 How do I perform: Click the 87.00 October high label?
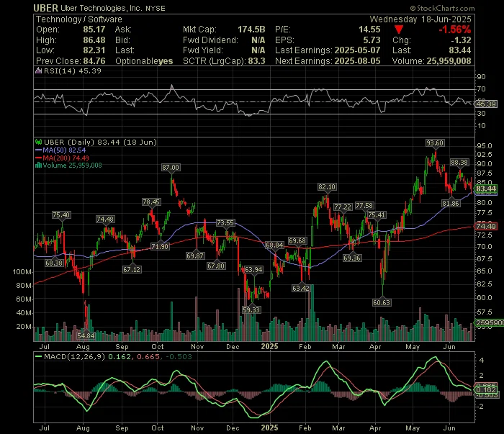point(171,168)
